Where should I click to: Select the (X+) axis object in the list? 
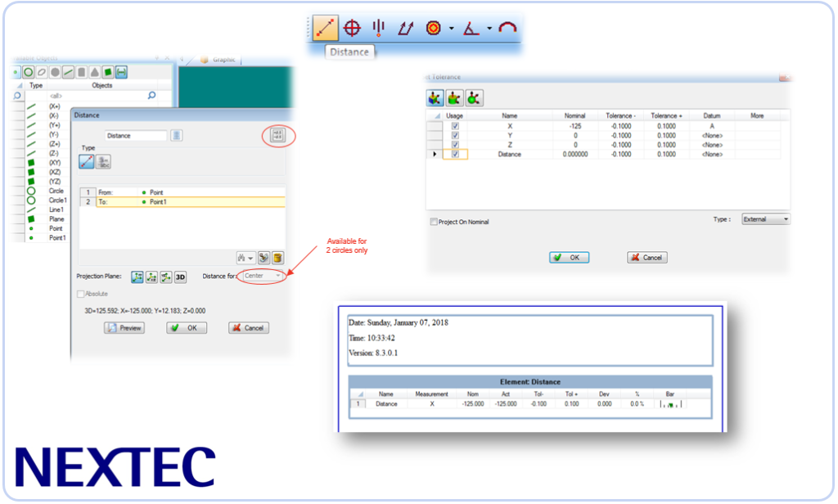click(x=55, y=106)
